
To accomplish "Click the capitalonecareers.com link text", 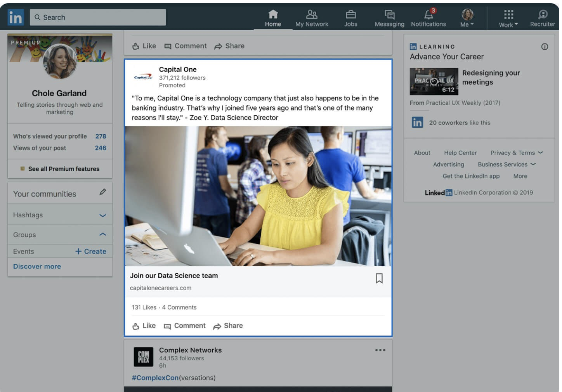I will pyautogui.click(x=160, y=288).
